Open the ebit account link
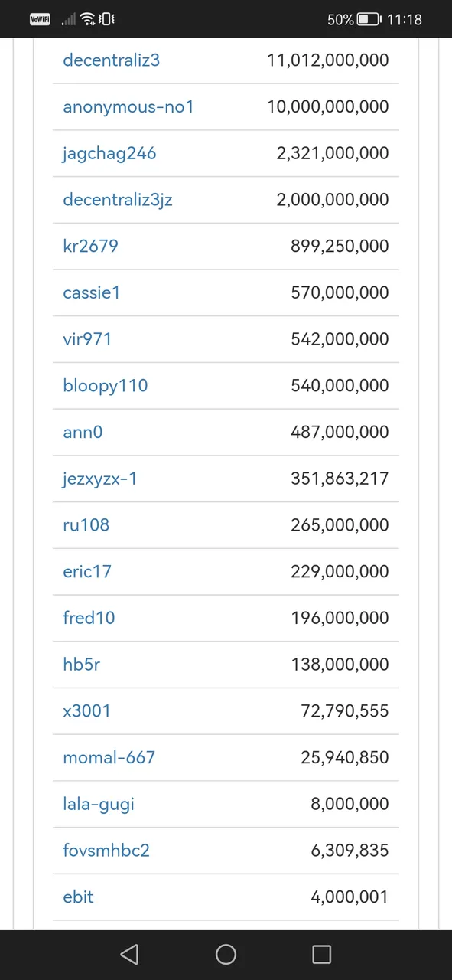Screen dimensions: 452x980 pyautogui.click(x=78, y=897)
